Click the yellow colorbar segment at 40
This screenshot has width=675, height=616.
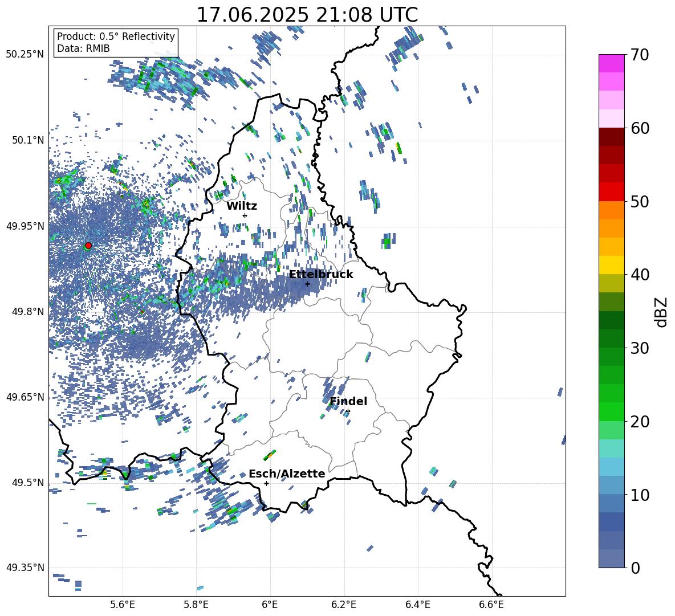pos(611,265)
